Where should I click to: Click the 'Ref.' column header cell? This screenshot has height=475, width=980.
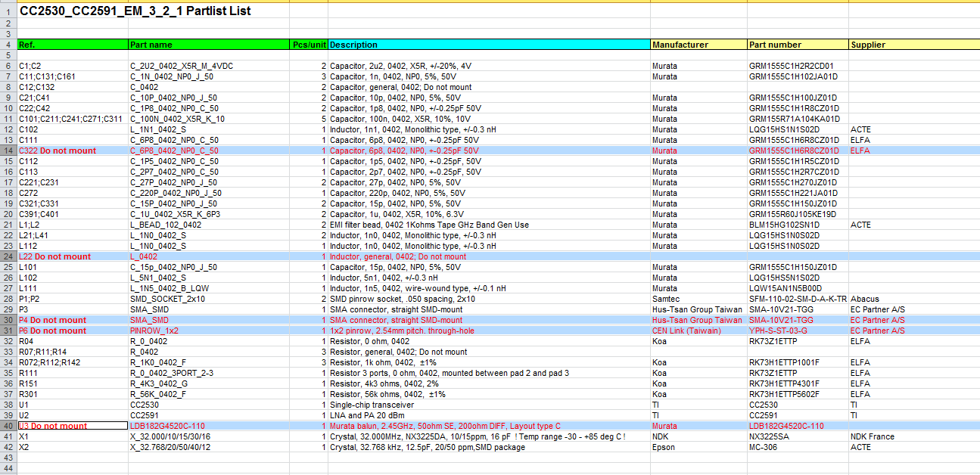(73, 45)
